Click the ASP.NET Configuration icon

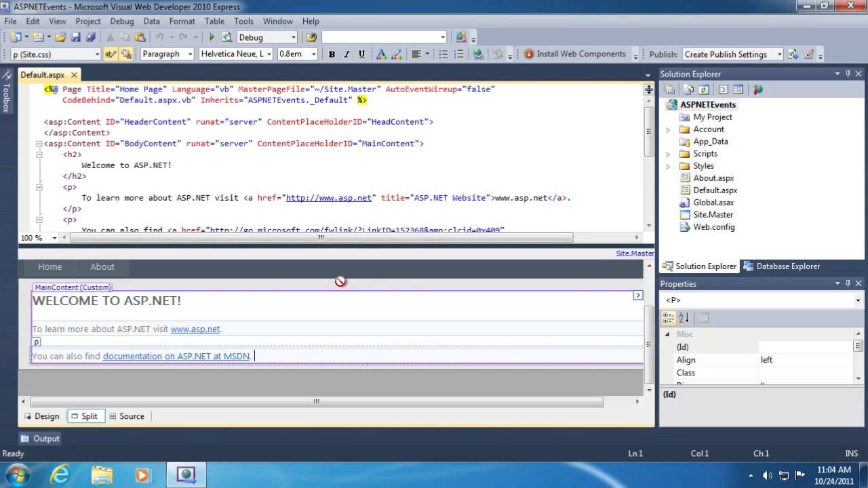click(758, 89)
